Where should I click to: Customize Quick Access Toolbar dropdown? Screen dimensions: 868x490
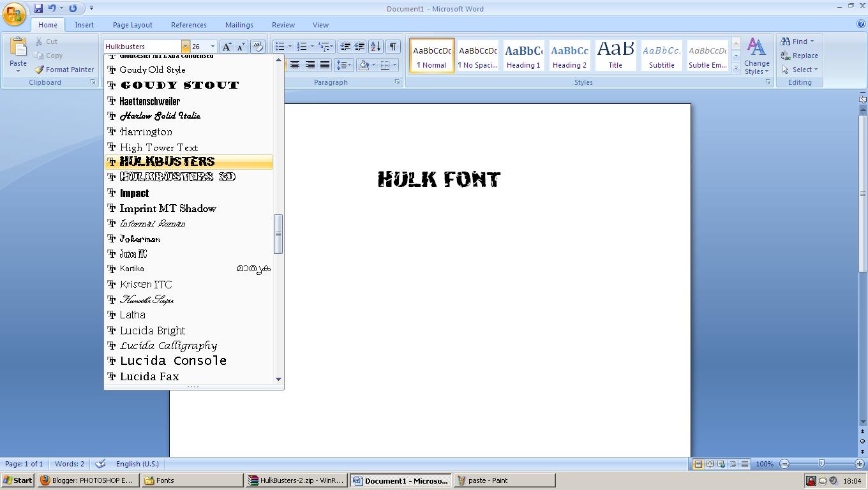pos(91,8)
